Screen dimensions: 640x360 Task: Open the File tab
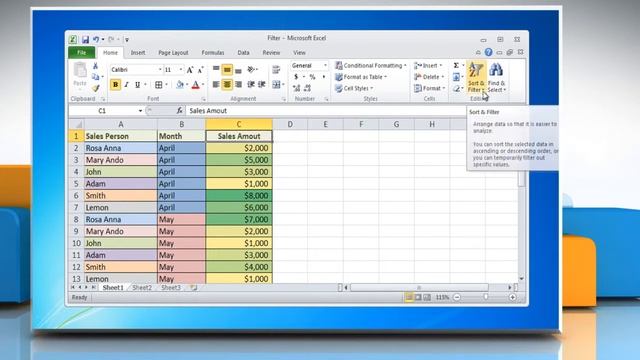click(82, 53)
